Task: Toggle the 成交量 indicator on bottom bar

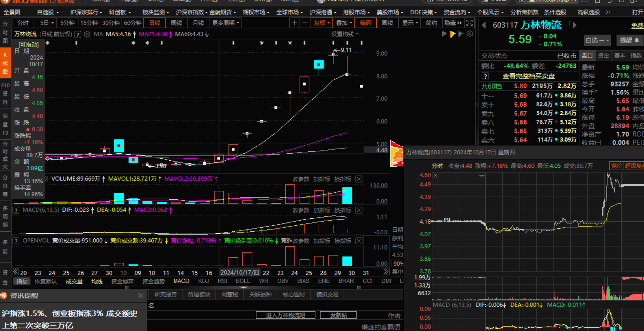Action: [74, 281]
